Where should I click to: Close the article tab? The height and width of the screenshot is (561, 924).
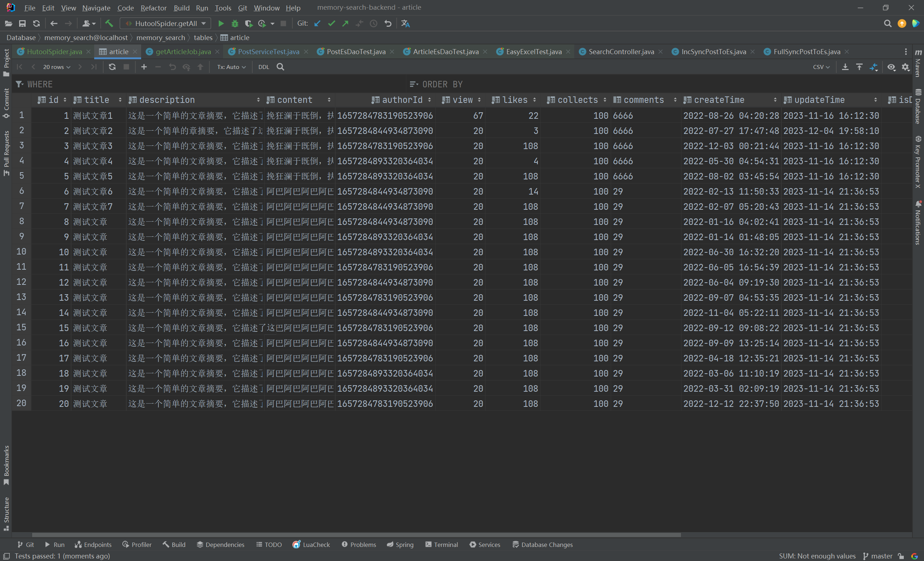pyautogui.click(x=135, y=52)
